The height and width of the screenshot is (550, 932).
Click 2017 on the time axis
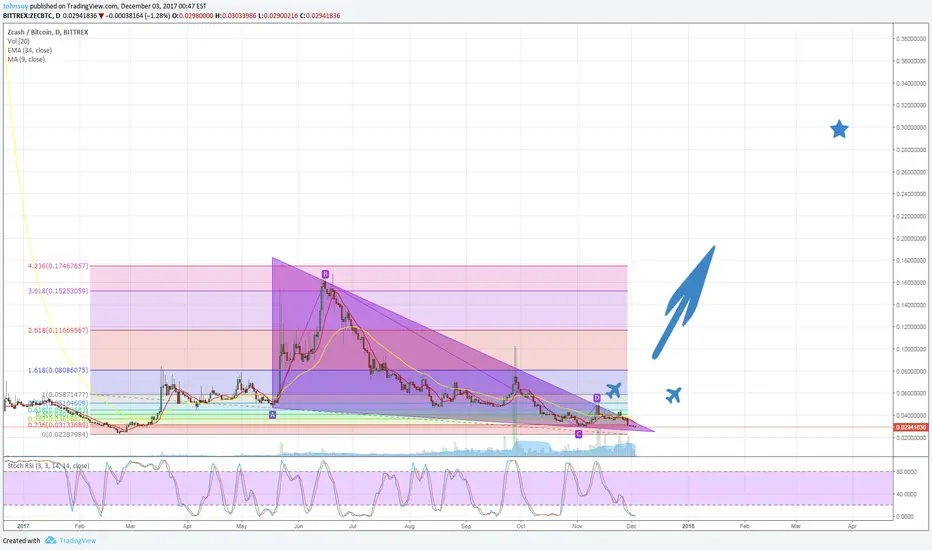(x=23, y=526)
